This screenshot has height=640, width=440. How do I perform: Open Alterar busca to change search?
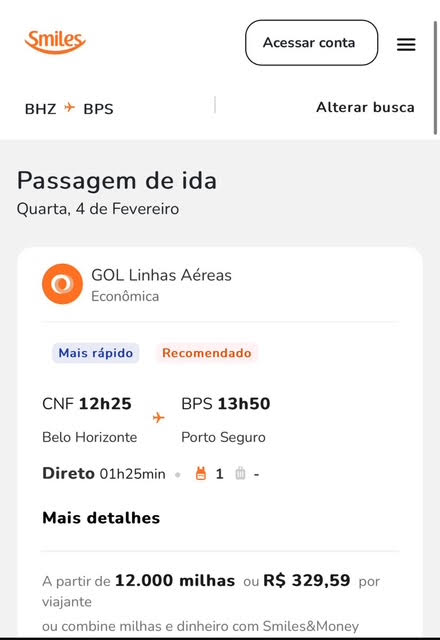tap(365, 107)
